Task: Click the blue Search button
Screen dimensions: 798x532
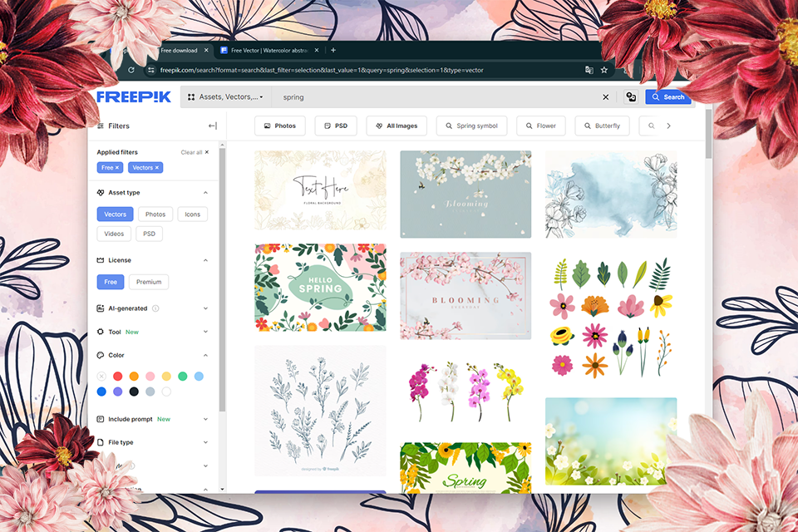Action: tap(668, 96)
